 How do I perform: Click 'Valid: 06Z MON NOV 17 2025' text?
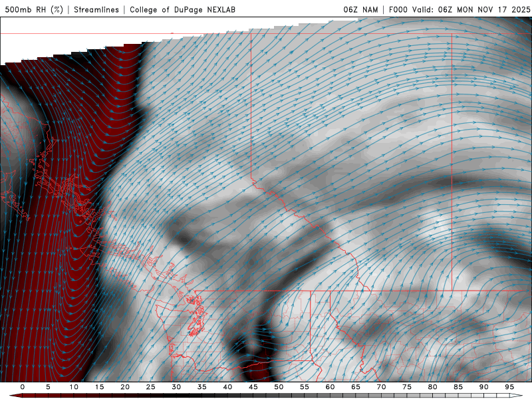(471, 9)
